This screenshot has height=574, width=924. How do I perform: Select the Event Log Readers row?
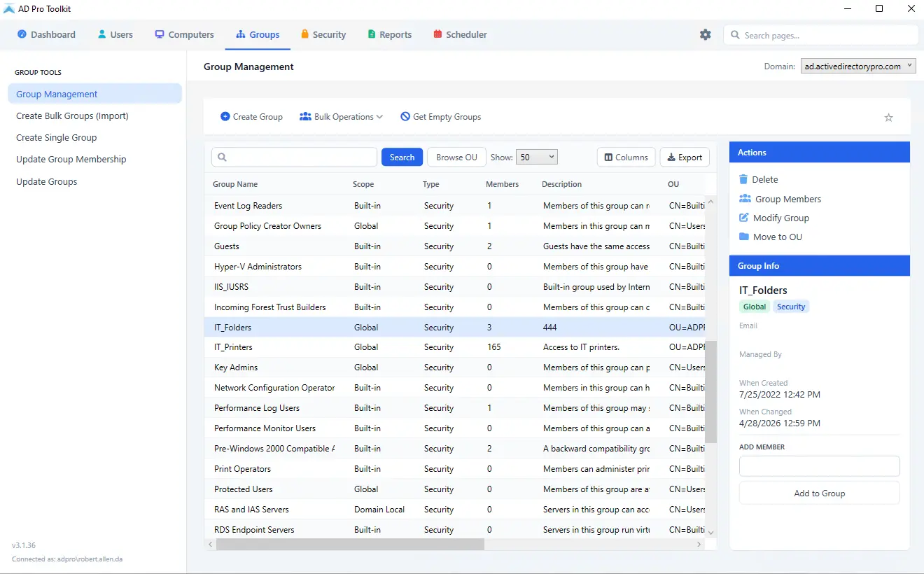click(x=455, y=206)
